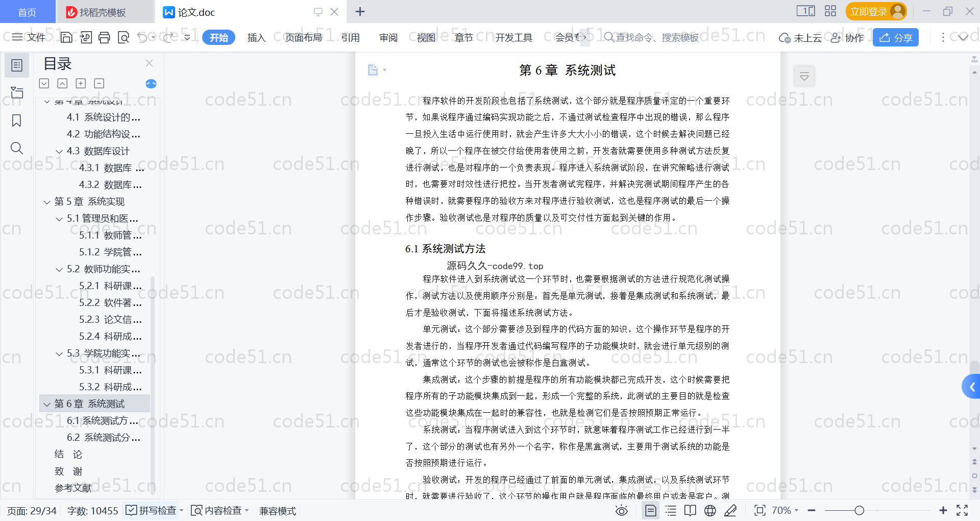Viewport: 980px width, 521px height.
Task: Open the outline/contents panel icon in the sidebar
Action: [17, 65]
